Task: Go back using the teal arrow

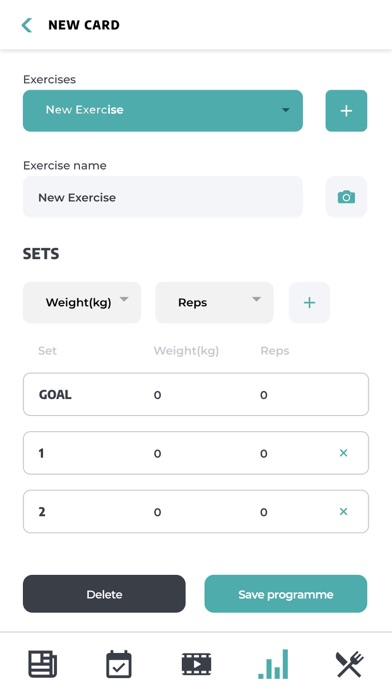Action: pos(27,25)
